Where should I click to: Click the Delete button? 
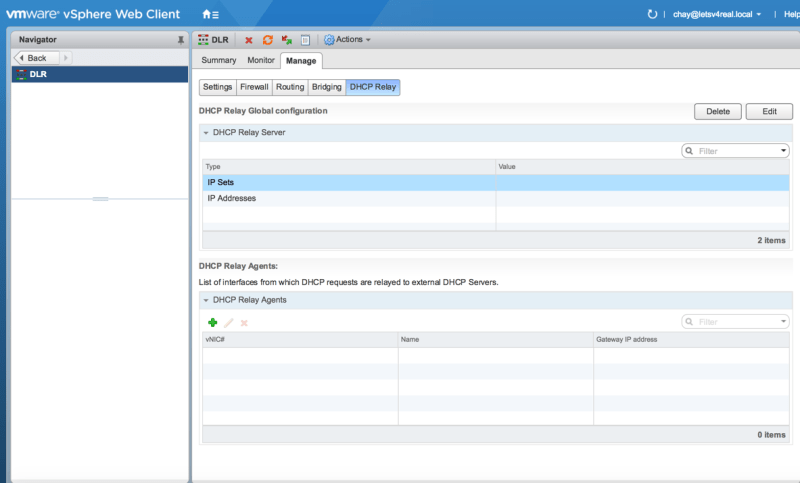[x=717, y=111]
